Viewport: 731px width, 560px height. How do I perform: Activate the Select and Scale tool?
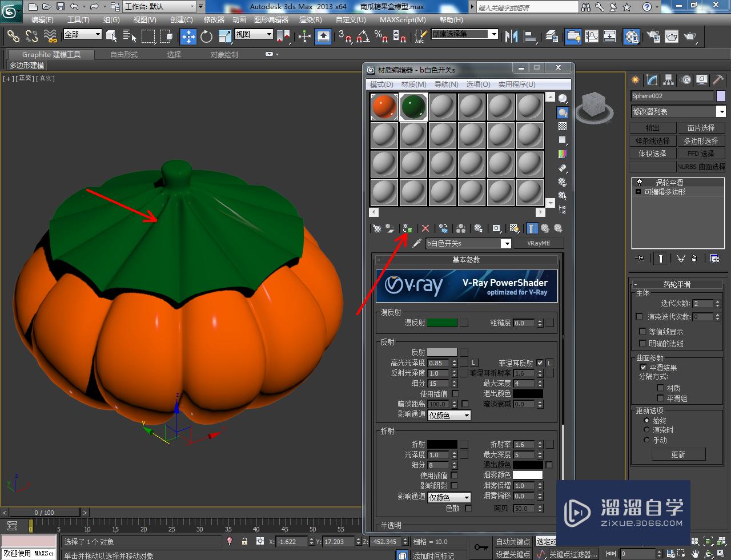click(225, 37)
